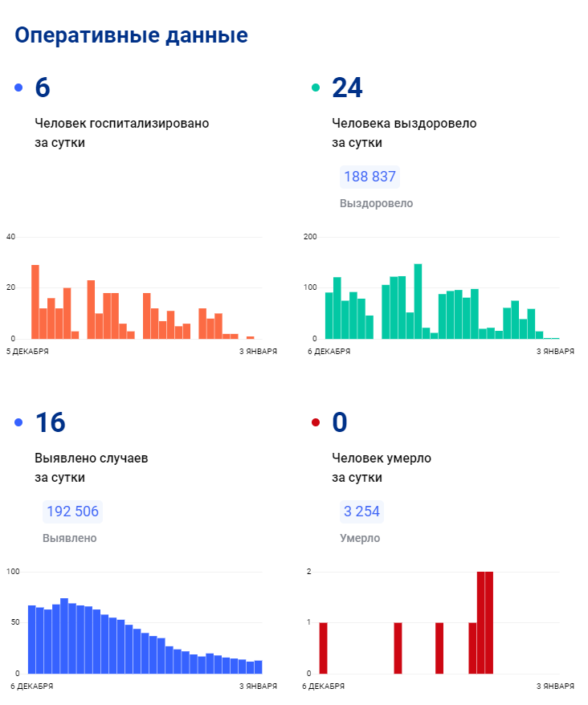This screenshot has height=705, width=588.
Task: Click the red dot beside deaths count 0
Action: click(316, 423)
